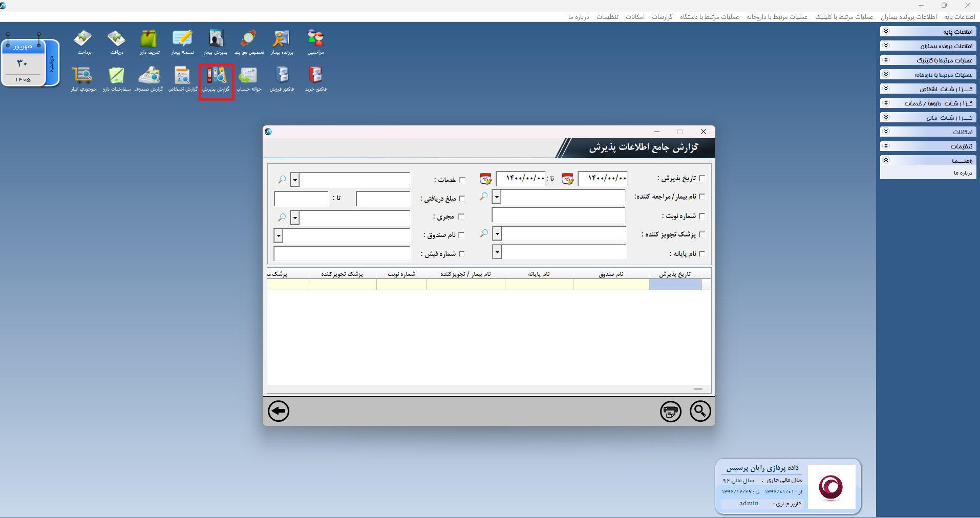Click the تخصیص مچ بند wristband icon

249,42
